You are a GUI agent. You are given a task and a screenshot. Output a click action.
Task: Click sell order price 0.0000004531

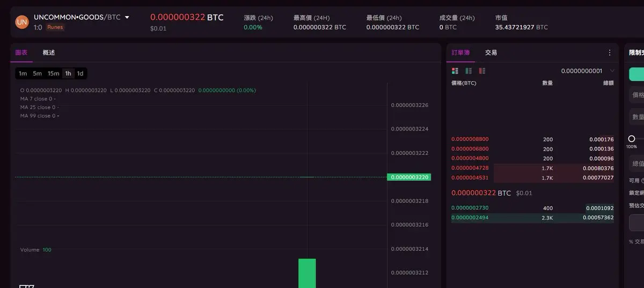tap(470, 178)
